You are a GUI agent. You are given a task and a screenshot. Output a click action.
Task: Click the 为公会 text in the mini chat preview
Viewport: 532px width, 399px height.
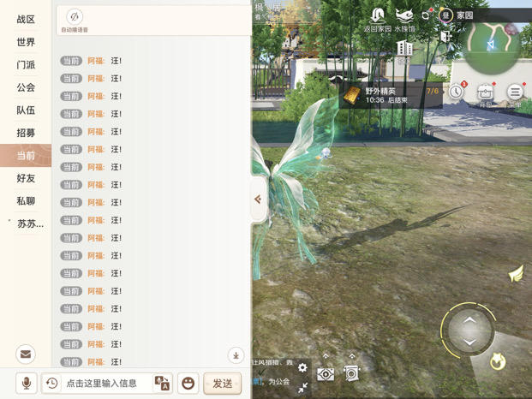coord(279,382)
